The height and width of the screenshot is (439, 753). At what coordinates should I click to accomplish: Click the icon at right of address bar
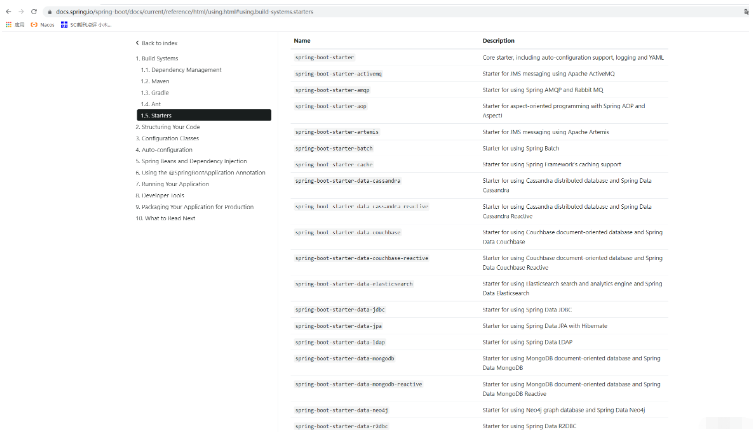(746, 12)
